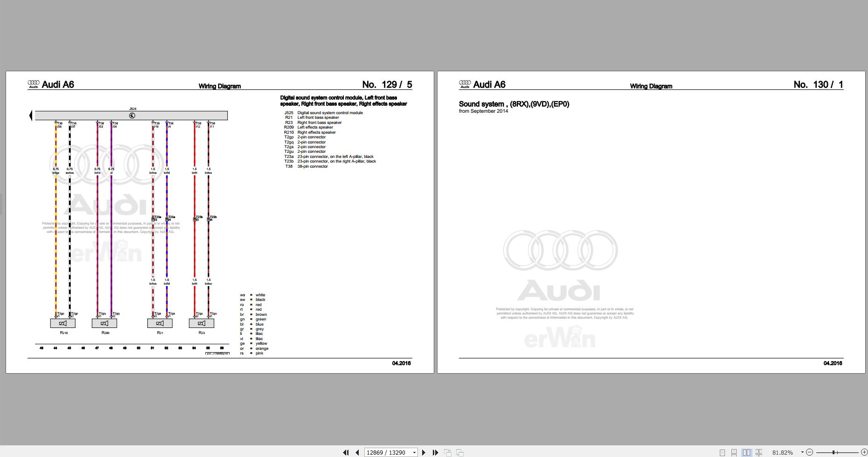This screenshot has height=457, width=868.
Task: Click color code 'gn = green'
Action: 253,319
